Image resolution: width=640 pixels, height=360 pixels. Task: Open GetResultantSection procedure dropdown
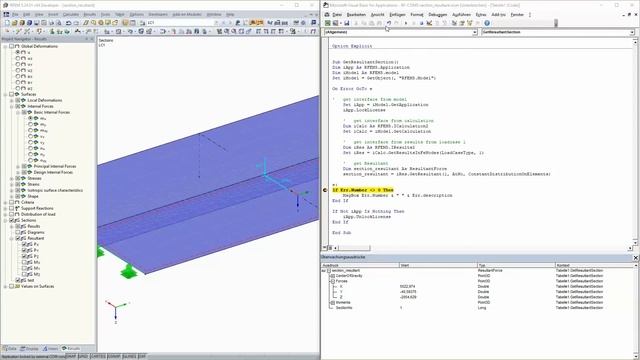click(x=632, y=32)
